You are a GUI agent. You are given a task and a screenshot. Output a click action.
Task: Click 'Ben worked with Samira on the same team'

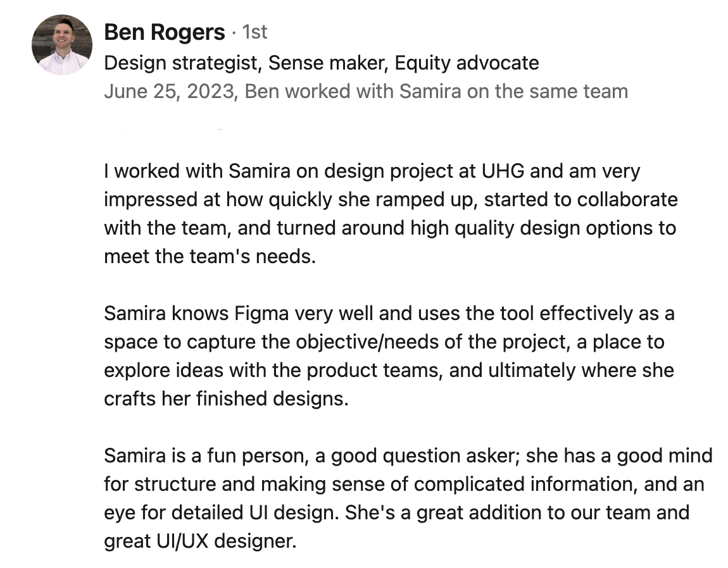(x=436, y=91)
